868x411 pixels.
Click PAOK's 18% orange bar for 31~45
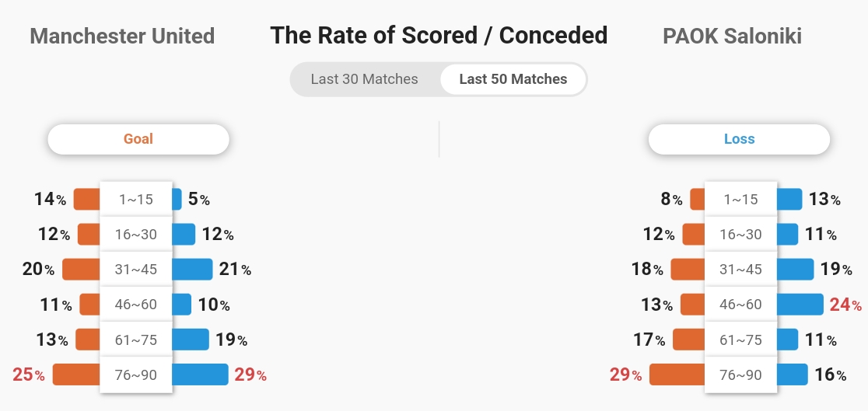[x=688, y=270]
